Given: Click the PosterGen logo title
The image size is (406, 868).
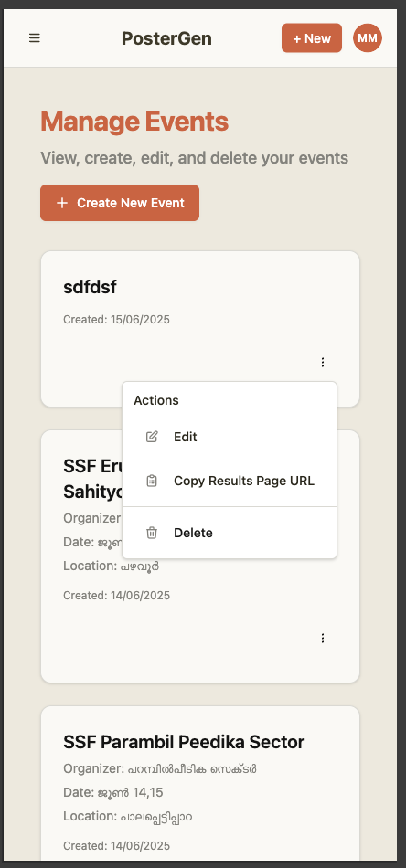Looking at the screenshot, I should coord(166,38).
